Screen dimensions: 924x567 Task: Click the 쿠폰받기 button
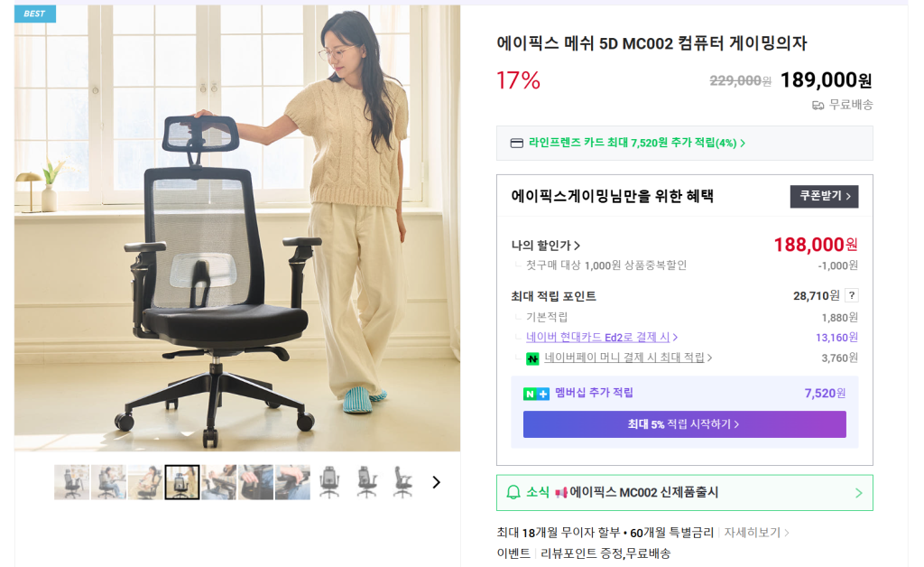point(824,196)
